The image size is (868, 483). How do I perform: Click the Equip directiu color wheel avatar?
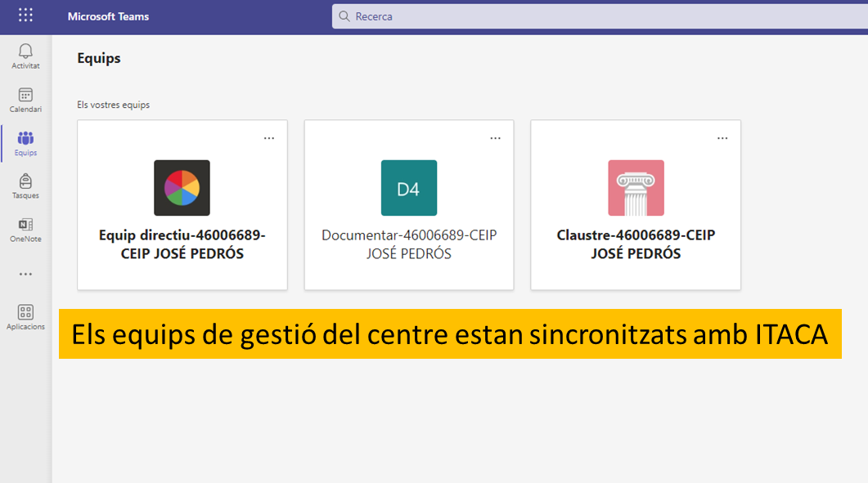[x=182, y=188]
